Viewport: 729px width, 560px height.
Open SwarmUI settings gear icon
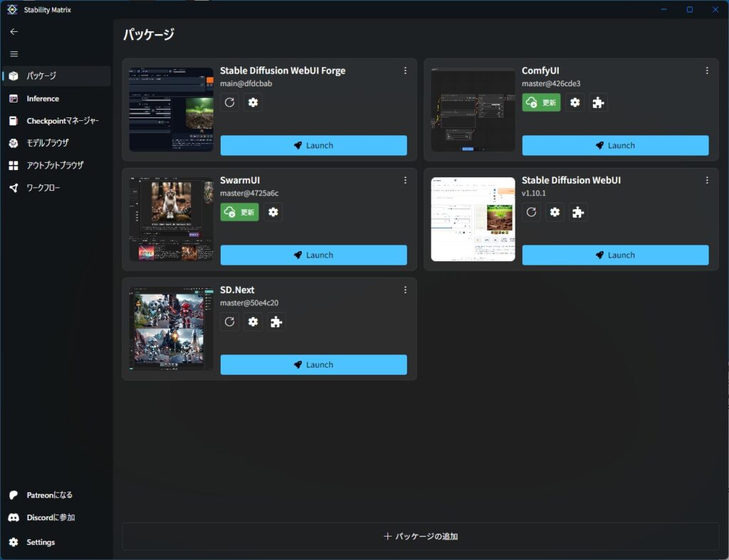(x=273, y=212)
